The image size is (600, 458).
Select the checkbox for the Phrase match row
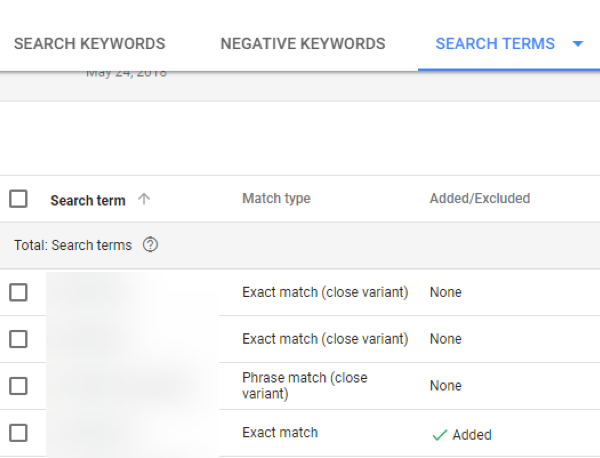click(18, 386)
